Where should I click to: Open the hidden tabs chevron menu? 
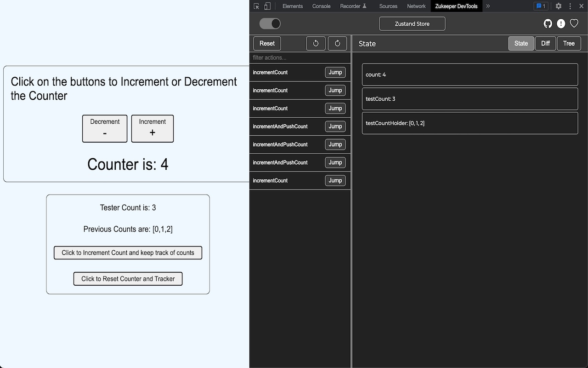487,6
